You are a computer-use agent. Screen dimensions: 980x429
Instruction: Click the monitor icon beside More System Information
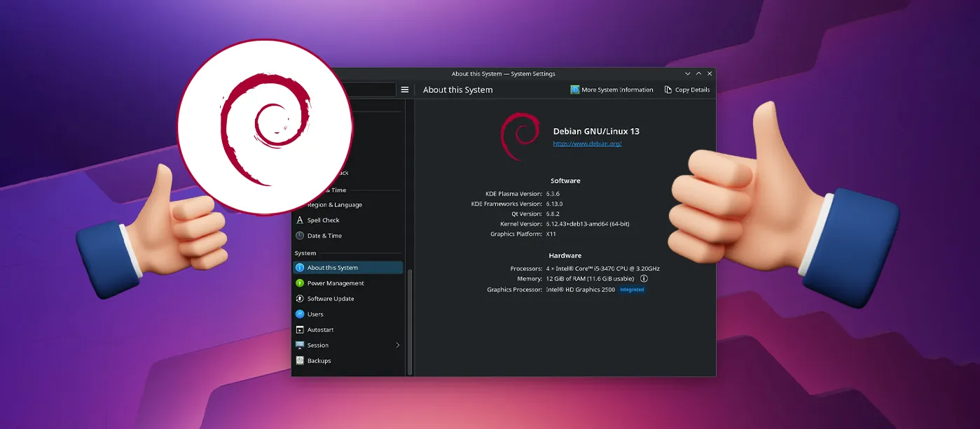[574, 90]
